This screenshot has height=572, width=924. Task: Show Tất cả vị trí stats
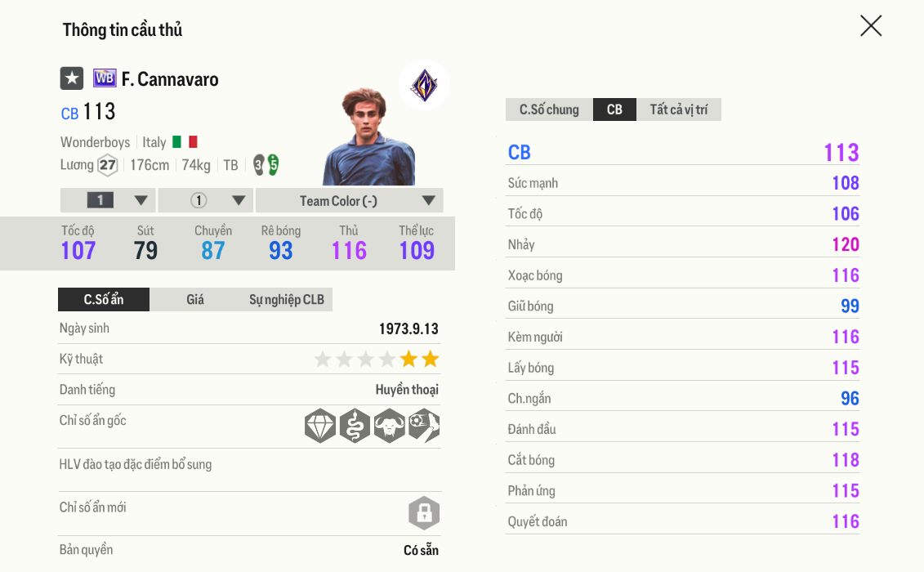coord(679,109)
